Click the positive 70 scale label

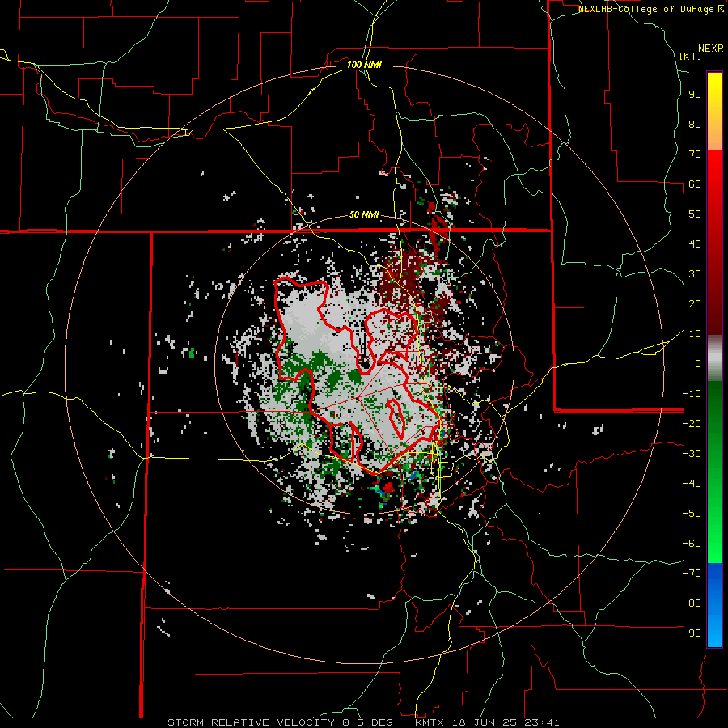695,154
